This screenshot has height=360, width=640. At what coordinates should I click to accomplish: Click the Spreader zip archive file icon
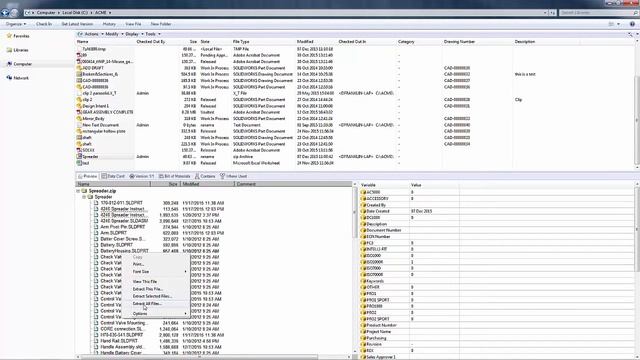click(x=79, y=156)
